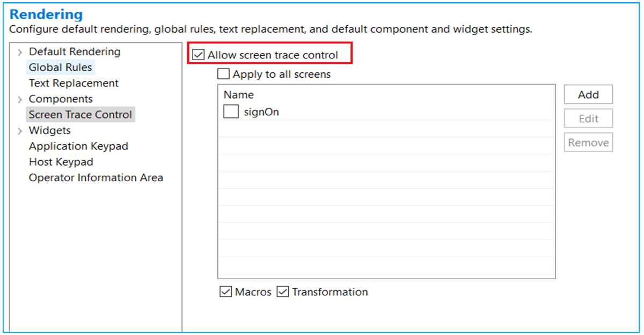Expand the Default Rendering tree node
This screenshot has width=644, height=335.
coord(20,52)
